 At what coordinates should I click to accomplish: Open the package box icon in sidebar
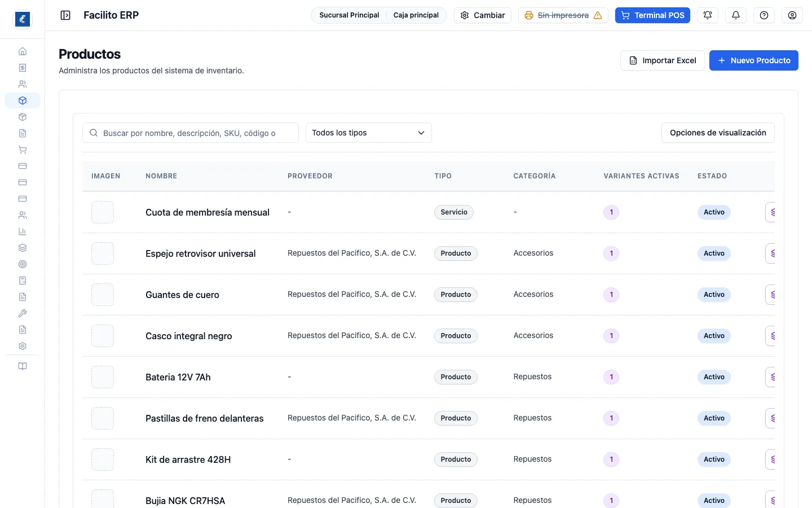coord(23,117)
